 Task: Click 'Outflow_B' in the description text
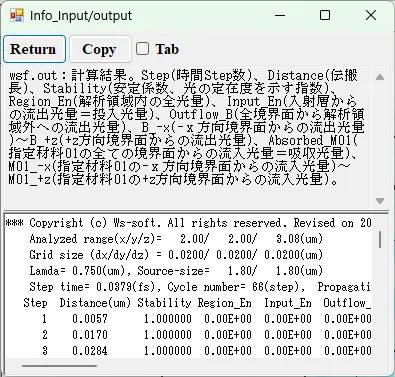(x=201, y=114)
